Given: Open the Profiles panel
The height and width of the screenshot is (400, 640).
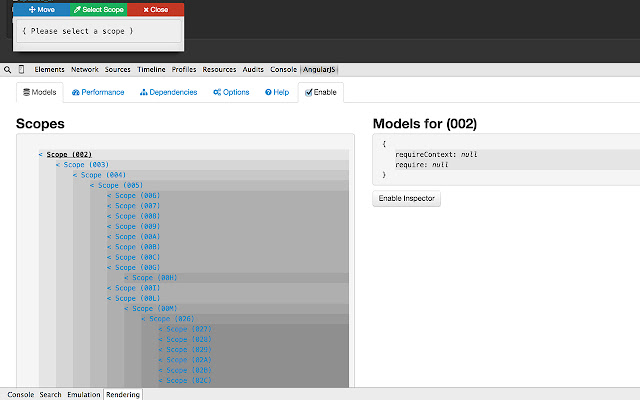Looking at the screenshot, I should pos(184,69).
